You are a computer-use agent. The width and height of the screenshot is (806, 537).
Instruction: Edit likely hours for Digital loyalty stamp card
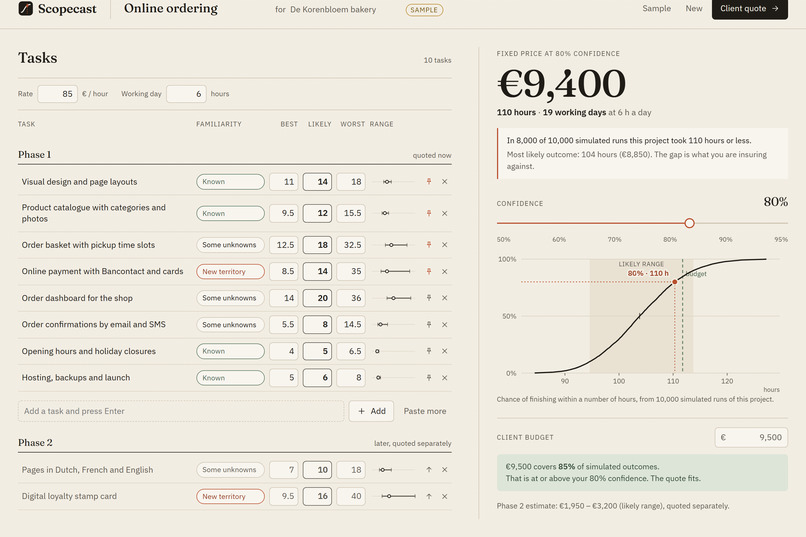317,496
